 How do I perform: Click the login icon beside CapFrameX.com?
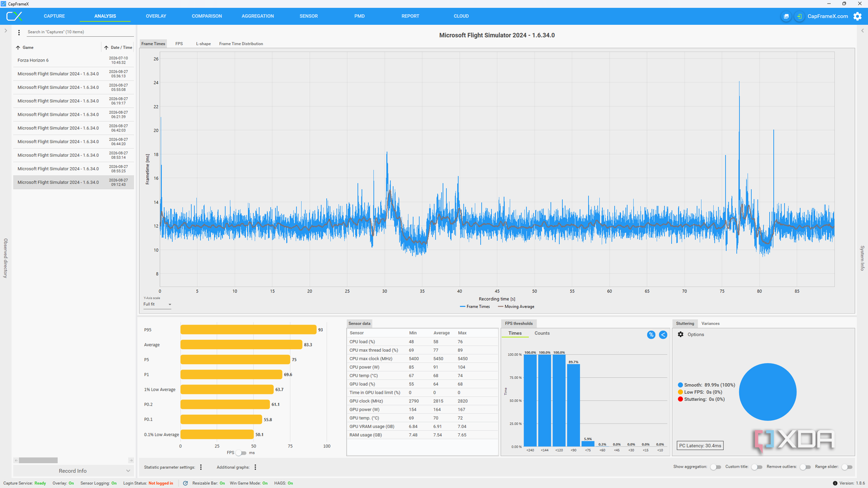pos(799,16)
